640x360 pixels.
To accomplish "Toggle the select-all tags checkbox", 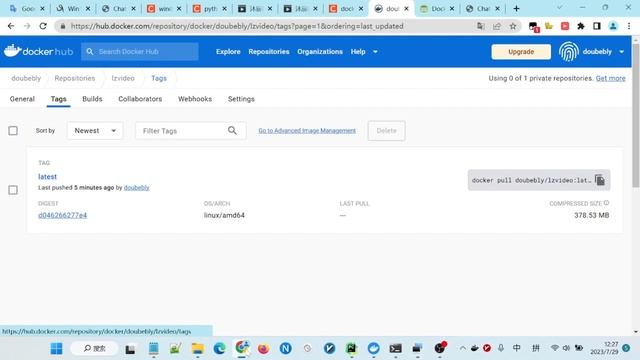I will [13, 131].
